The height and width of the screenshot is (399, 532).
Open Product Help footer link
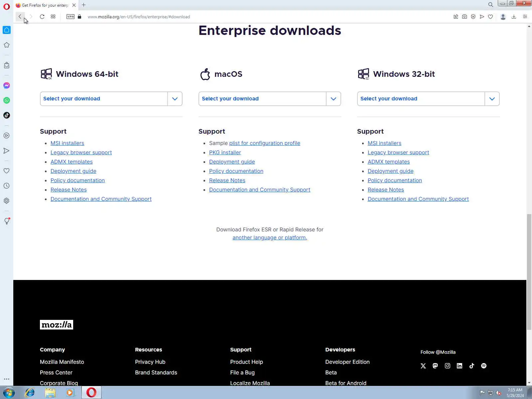(x=246, y=362)
